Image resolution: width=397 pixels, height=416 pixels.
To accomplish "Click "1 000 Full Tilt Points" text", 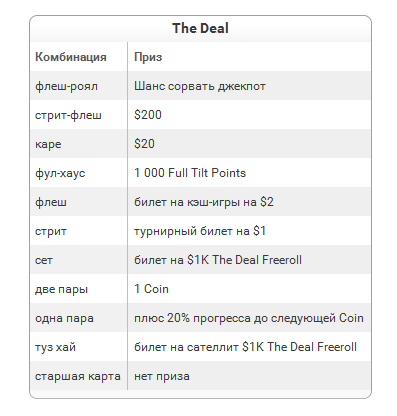I will pos(190,173).
